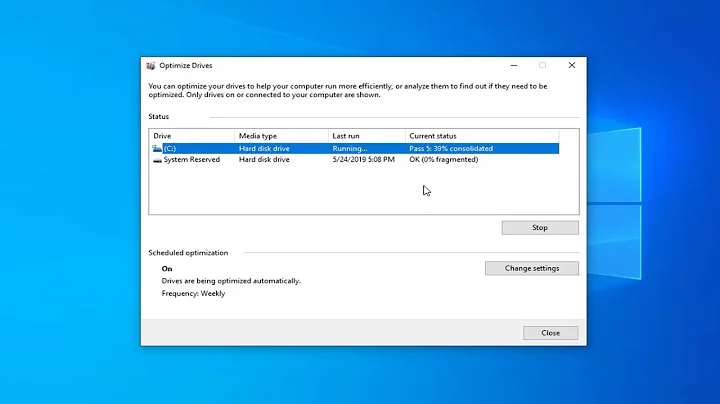Screen dimensions: 720x404
Task: Click 'Pass 5: 39% consolidated' status
Action: 451,148
